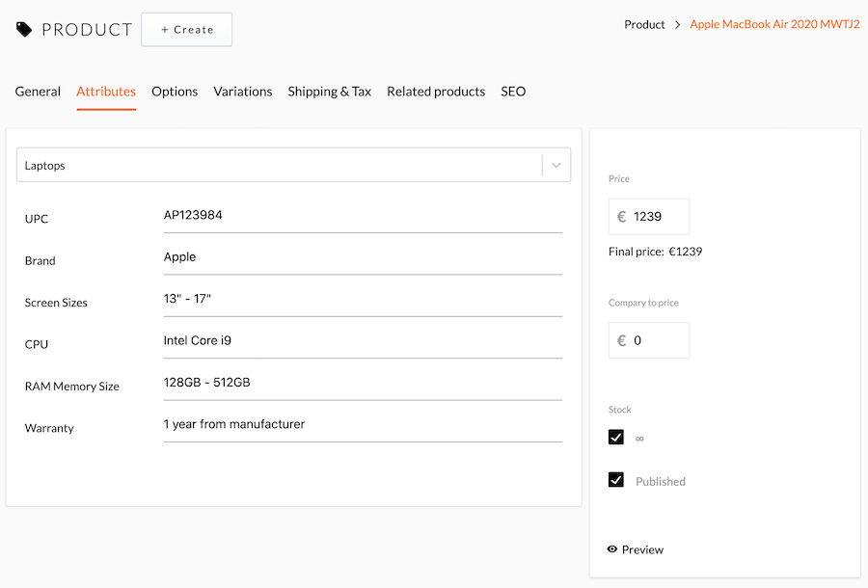Image resolution: width=868 pixels, height=588 pixels.
Task: Open the Apple MacBook Air 2020 MWTJ2 breadcrumb link
Action: tap(774, 24)
